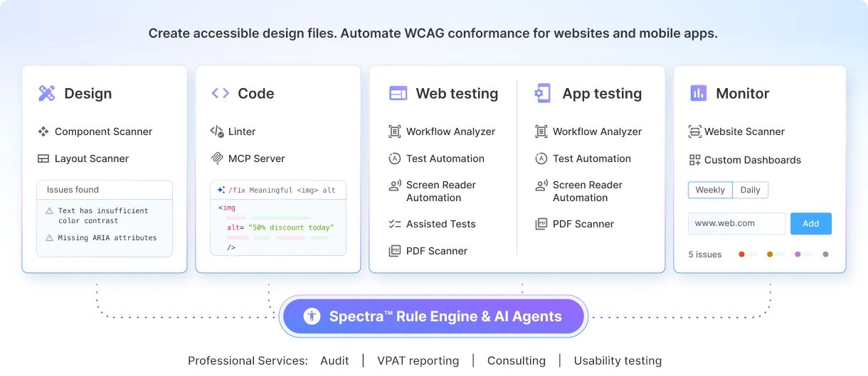Select the Weekly scan frequency
Screen dimensions: 868x376
pos(710,190)
